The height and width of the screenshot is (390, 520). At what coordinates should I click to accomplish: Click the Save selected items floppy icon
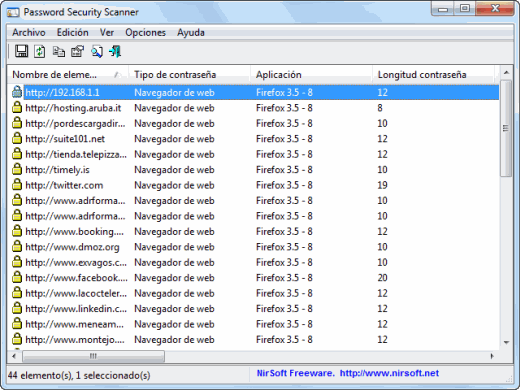(21, 51)
